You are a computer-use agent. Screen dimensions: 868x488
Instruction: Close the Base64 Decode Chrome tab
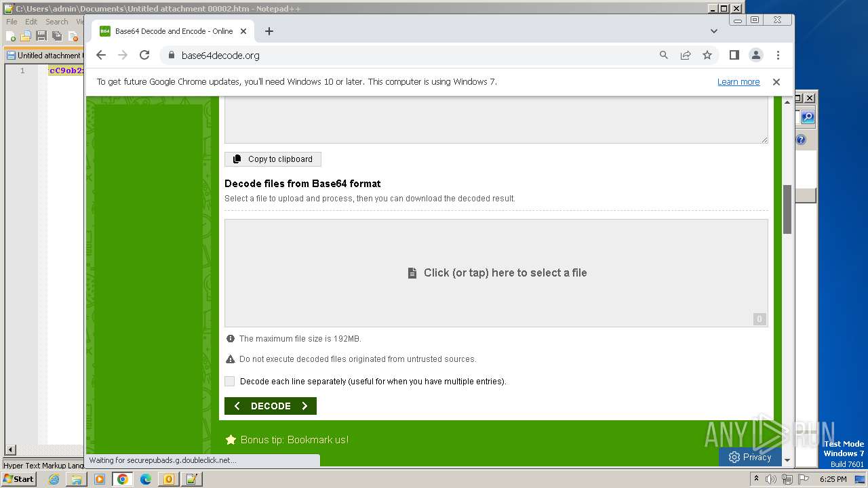[x=243, y=31]
